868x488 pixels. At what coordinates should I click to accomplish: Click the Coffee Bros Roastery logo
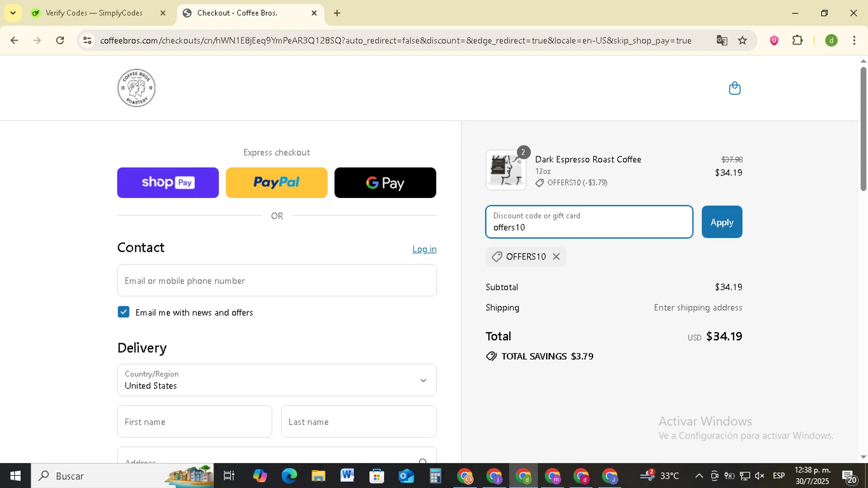(137, 88)
